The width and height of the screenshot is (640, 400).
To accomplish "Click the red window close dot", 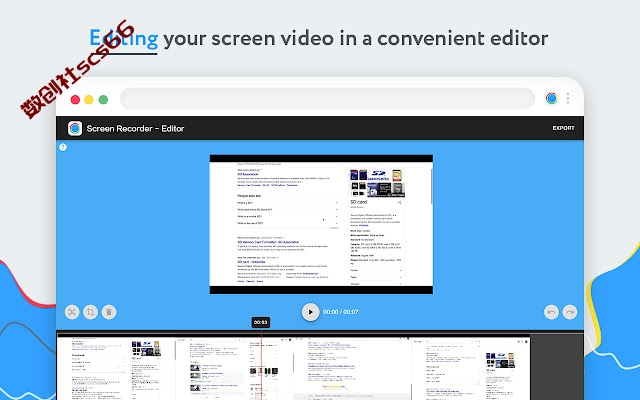I will click(x=75, y=100).
